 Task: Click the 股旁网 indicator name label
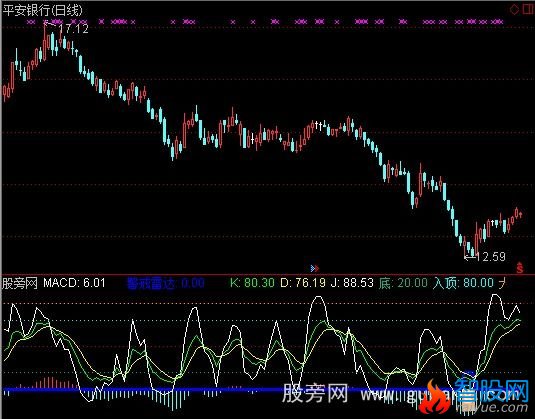click(x=20, y=283)
